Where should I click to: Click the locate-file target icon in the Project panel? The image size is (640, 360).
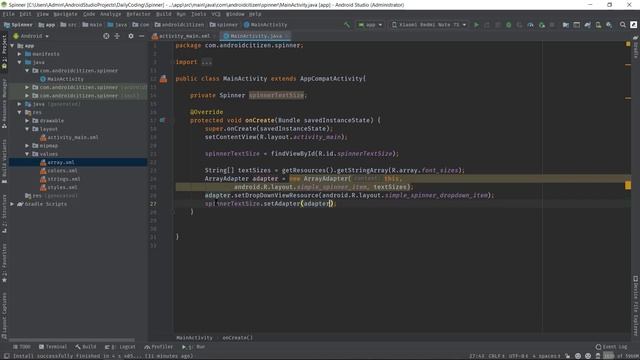pyautogui.click(x=106, y=36)
